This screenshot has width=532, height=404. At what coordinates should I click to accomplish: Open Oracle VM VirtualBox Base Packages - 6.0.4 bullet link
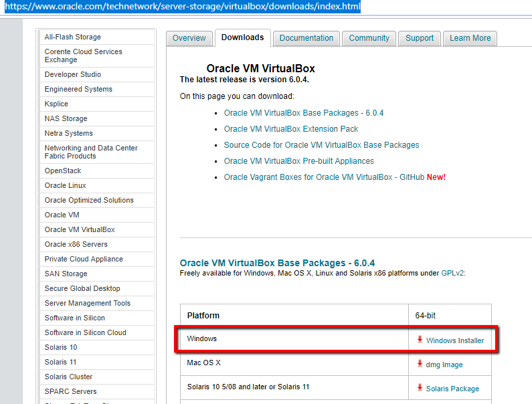tap(304, 113)
